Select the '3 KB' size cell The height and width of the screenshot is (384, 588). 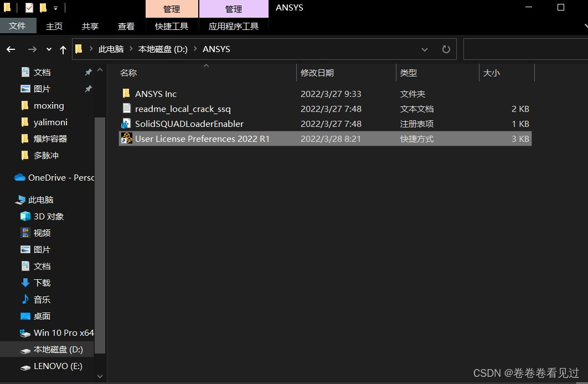(x=520, y=139)
